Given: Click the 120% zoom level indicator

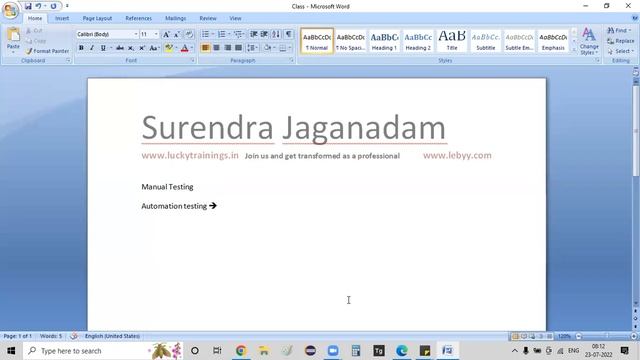Looking at the screenshot, I should 564,336.
